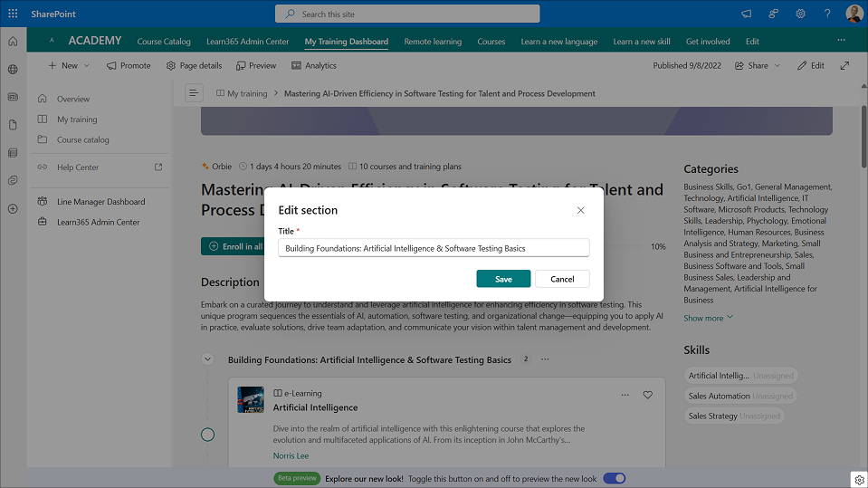Toggle the new look preview switch
Screen dimensions: 868x488
point(614,478)
